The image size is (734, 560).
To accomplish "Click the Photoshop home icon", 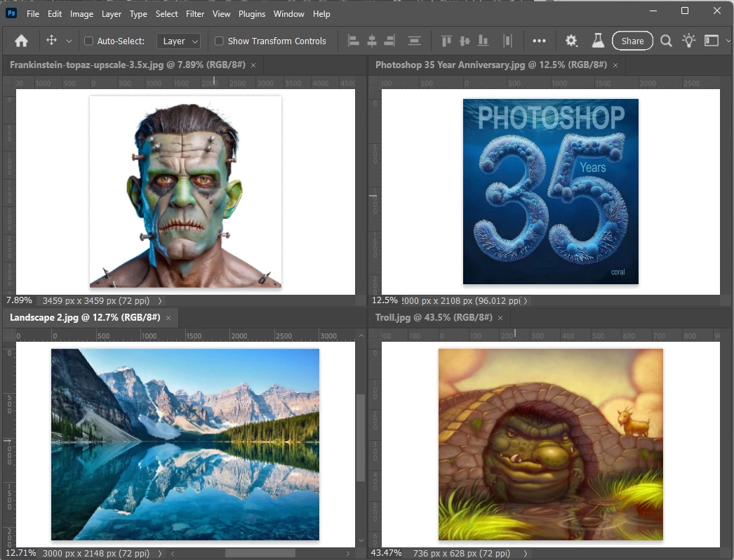I will coord(21,41).
